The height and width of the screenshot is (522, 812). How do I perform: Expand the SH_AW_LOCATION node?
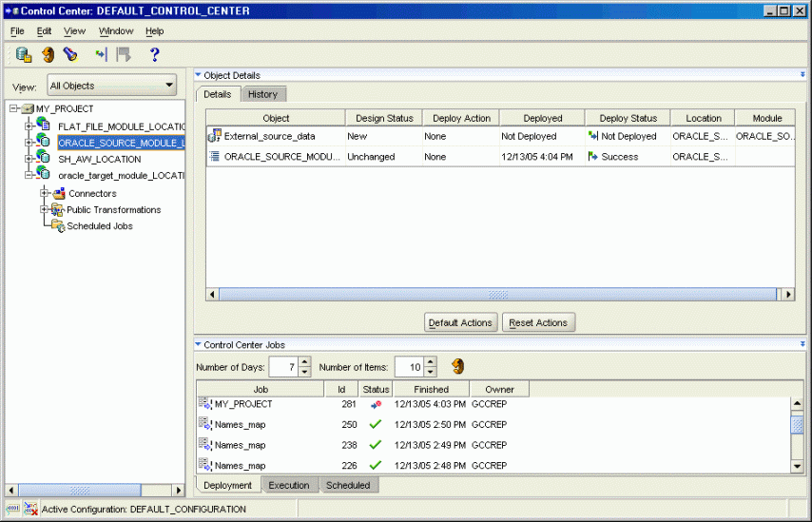click(x=29, y=159)
